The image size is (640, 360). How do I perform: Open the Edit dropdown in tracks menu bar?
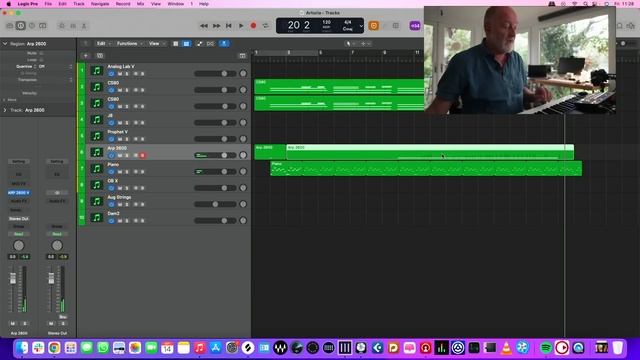[x=103, y=44]
